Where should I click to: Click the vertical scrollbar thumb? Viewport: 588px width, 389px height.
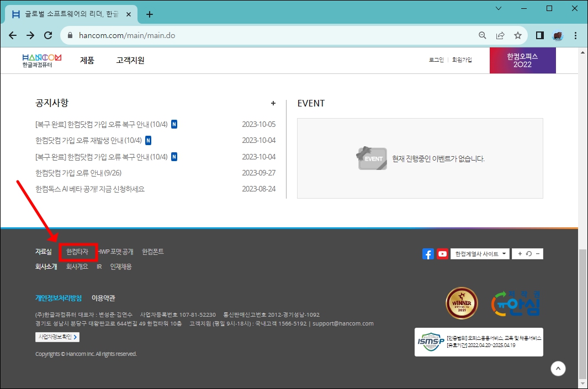click(x=582, y=314)
